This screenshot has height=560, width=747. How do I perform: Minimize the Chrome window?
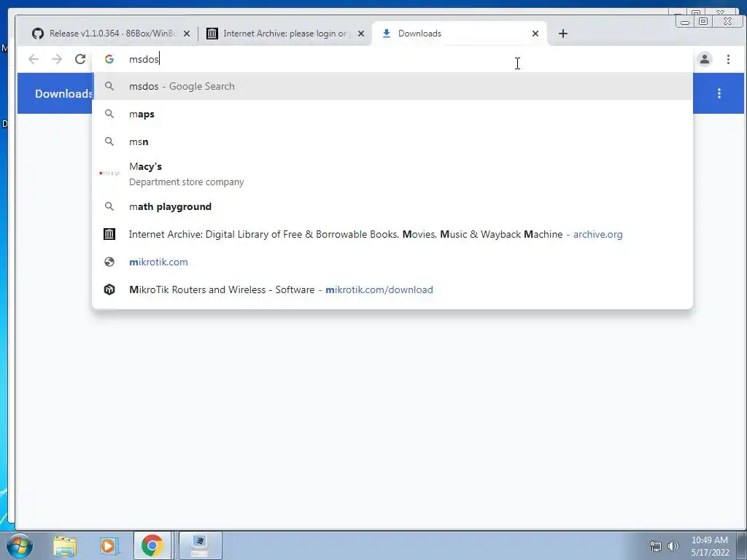(685, 21)
